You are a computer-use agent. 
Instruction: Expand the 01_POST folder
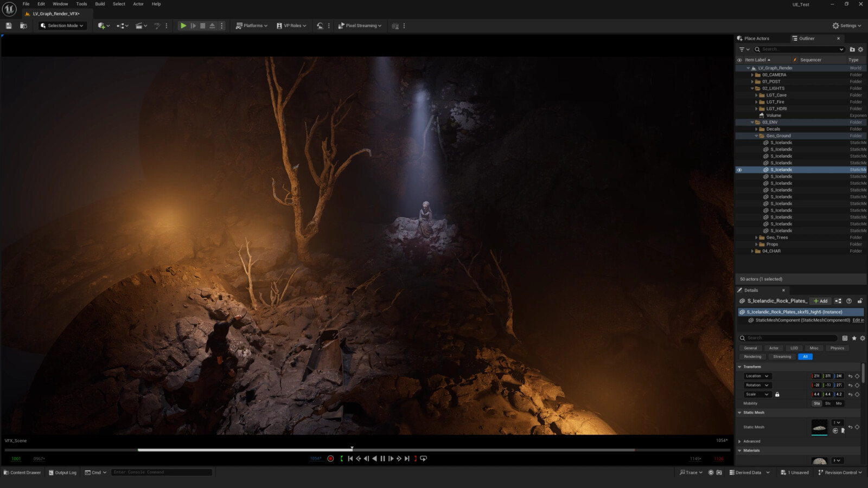[x=752, y=82]
